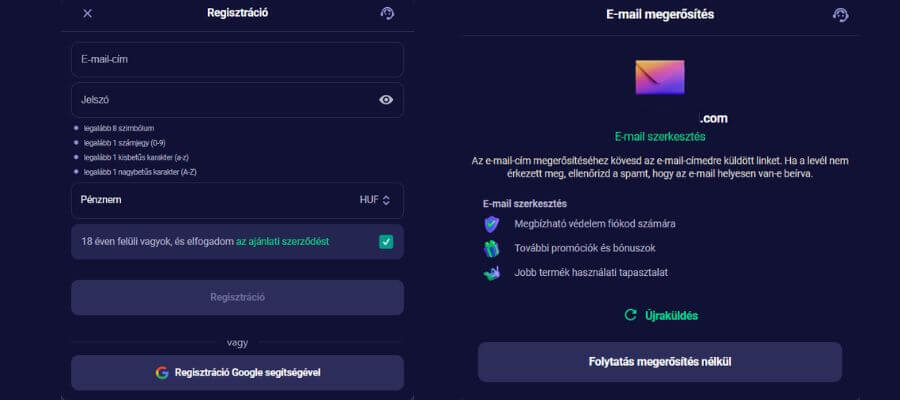Close the Regisztráció dialog with the X icon
The height and width of the screenshot is (400, 900).
coord(87,14)
